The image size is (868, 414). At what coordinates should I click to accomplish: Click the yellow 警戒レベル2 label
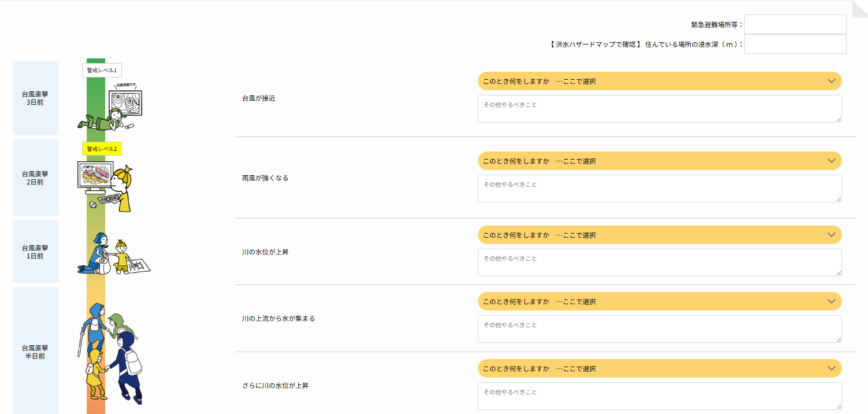(x=102, y=149)
